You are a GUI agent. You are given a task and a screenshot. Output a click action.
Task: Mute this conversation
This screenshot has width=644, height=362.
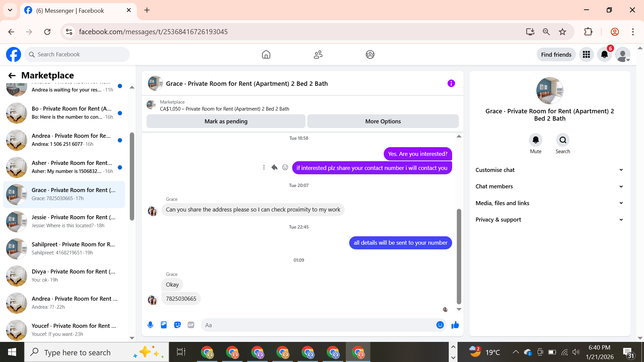pos(535,140)
